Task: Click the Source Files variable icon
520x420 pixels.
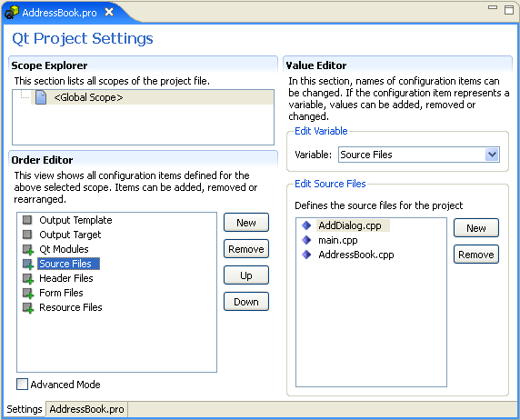Action: [28, 264]
